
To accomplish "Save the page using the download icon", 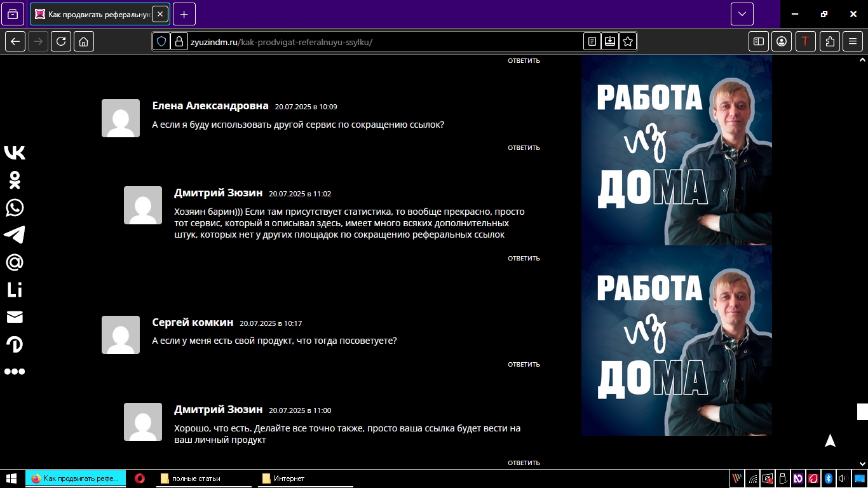I will [x=610, y=41].
